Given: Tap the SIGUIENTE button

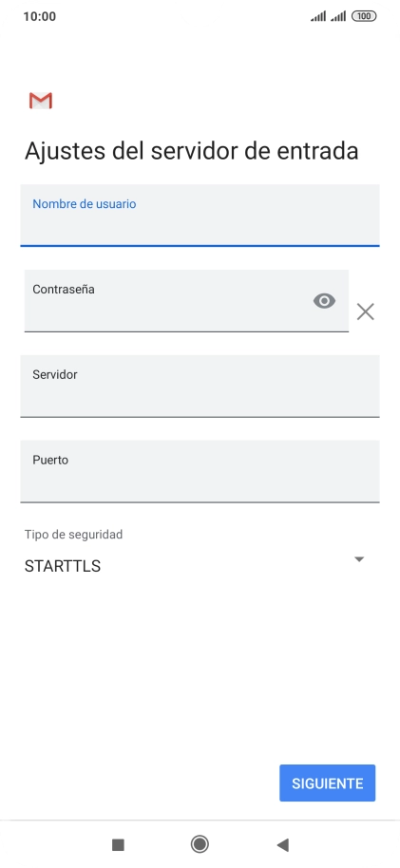Looking at the screenshot, I should click(328, 783).
